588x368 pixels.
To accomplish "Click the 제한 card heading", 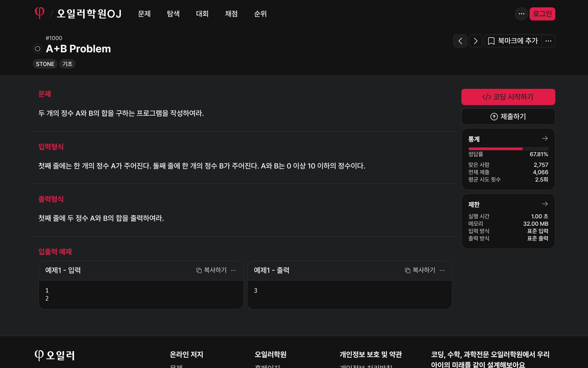I will pyautogui.click(x=474, y=204).
